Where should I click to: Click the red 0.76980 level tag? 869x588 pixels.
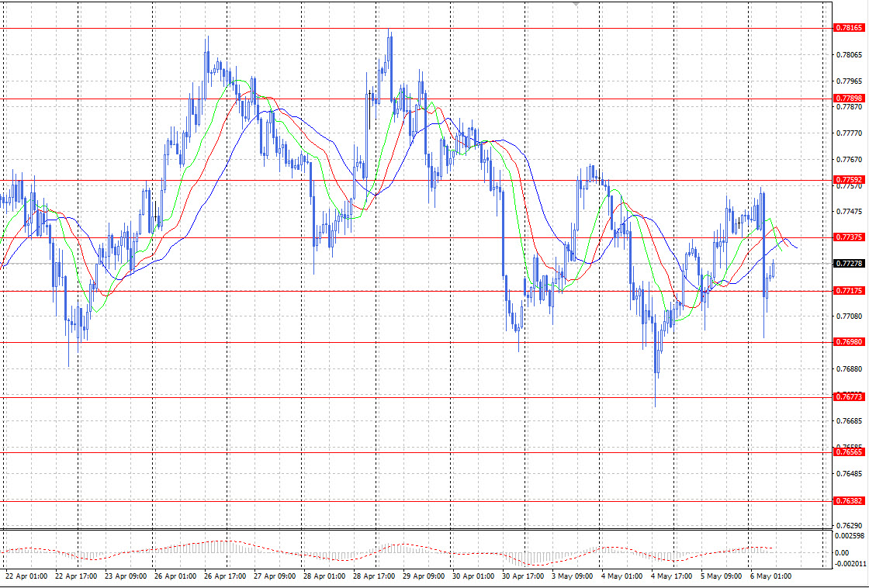(849, 343)
